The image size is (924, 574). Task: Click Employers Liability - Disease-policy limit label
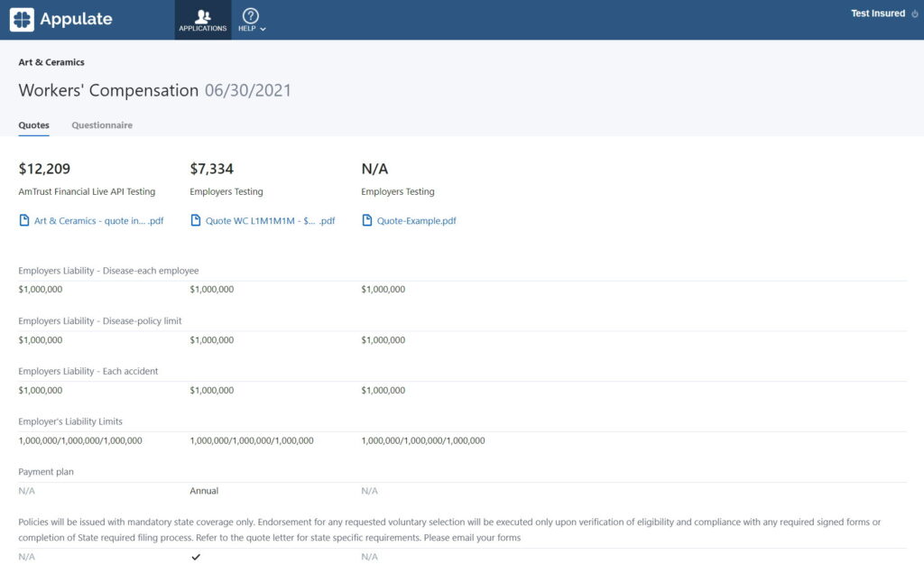(x=99, y=320)
